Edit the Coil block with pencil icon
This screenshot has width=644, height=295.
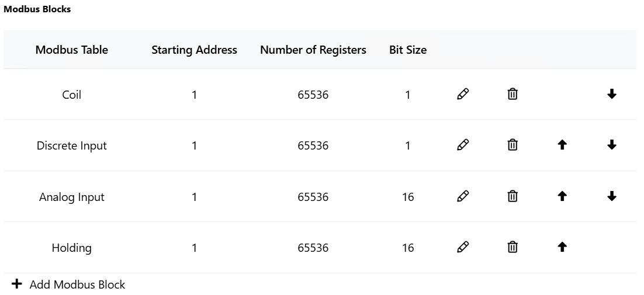pos(463,94)
